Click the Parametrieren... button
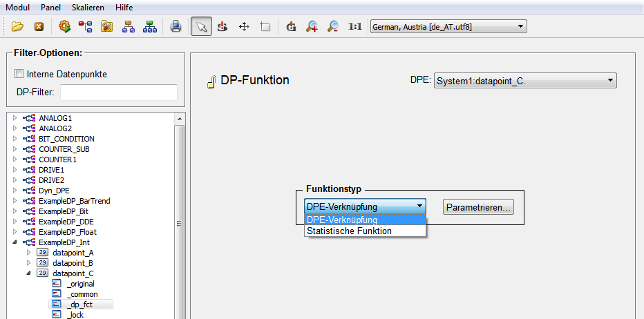The height and width of the screenshot is (319, 644). [x=479, y=207]
